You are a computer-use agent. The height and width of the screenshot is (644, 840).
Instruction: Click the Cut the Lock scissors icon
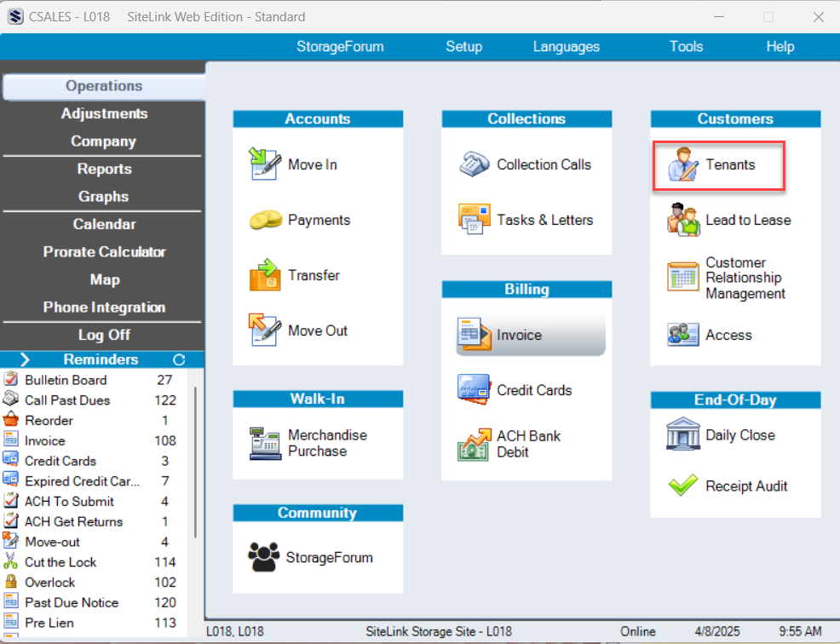tap(11, 561)
